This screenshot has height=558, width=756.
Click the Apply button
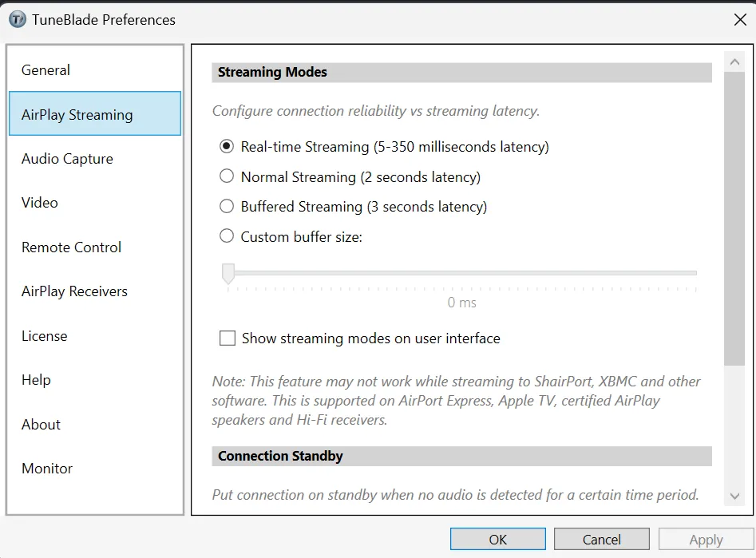706,539
